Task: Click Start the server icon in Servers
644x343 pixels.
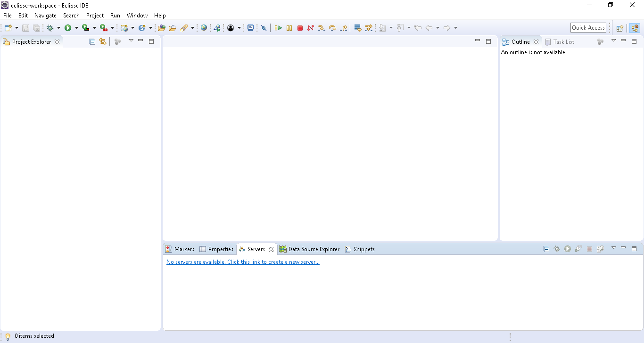Action: (568, 249)
